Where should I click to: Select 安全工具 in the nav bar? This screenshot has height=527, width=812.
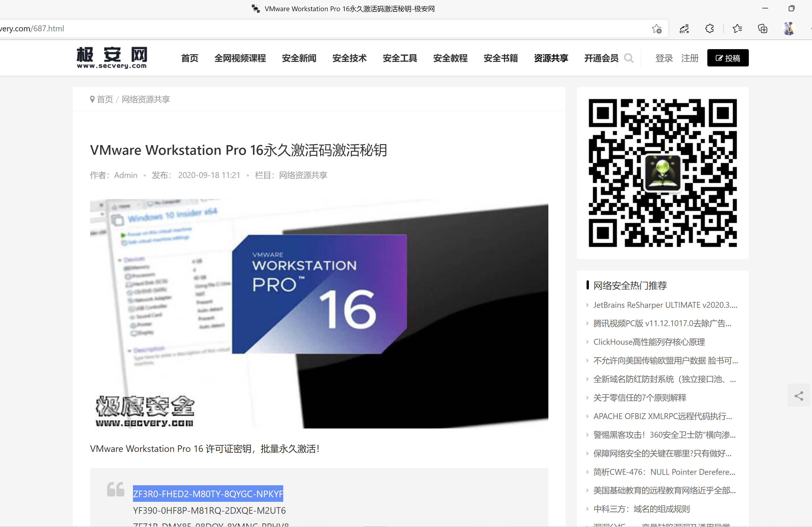(x=400, y=58)
